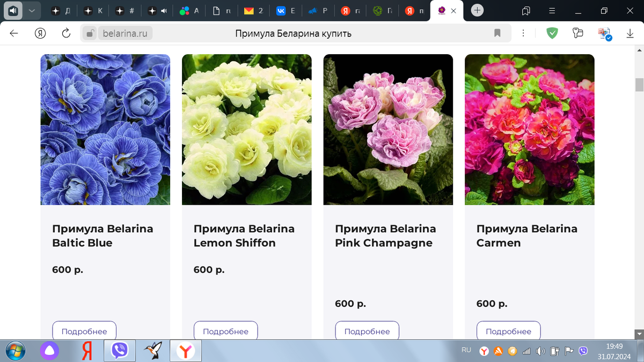Switch to the tab labeled #
This screenshot has height=362, width=644.
click(126, 11)
